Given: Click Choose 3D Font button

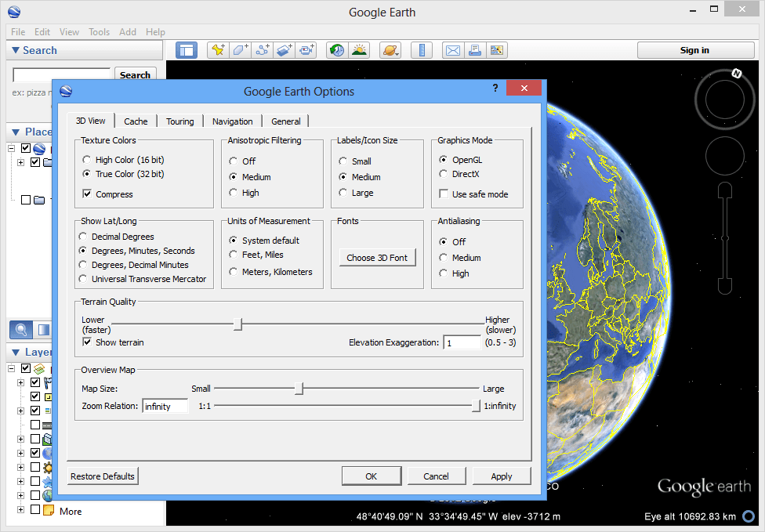Looking at the screenshot, I should coord(377,258).
